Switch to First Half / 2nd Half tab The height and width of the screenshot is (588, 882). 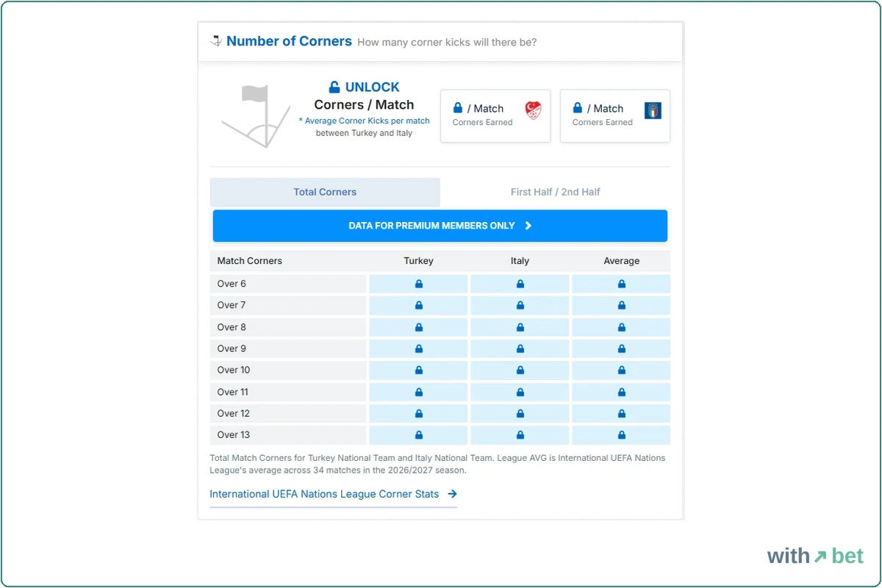click(556, 192)
